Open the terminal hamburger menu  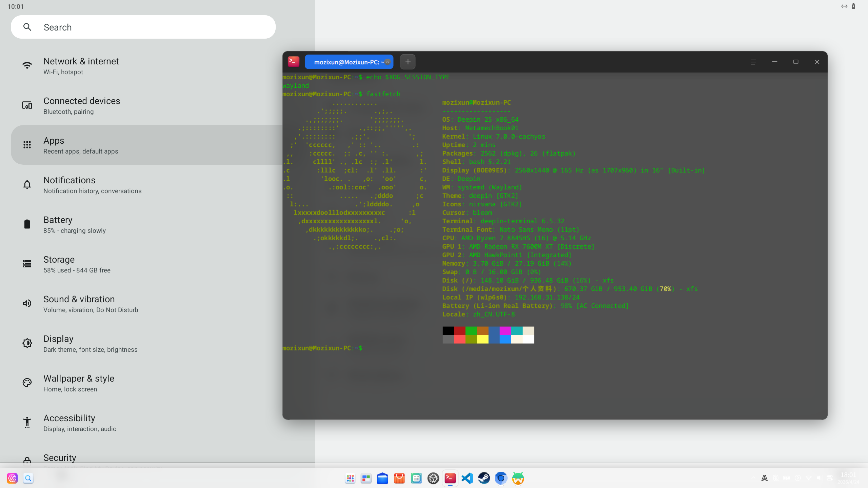point(753,62)
